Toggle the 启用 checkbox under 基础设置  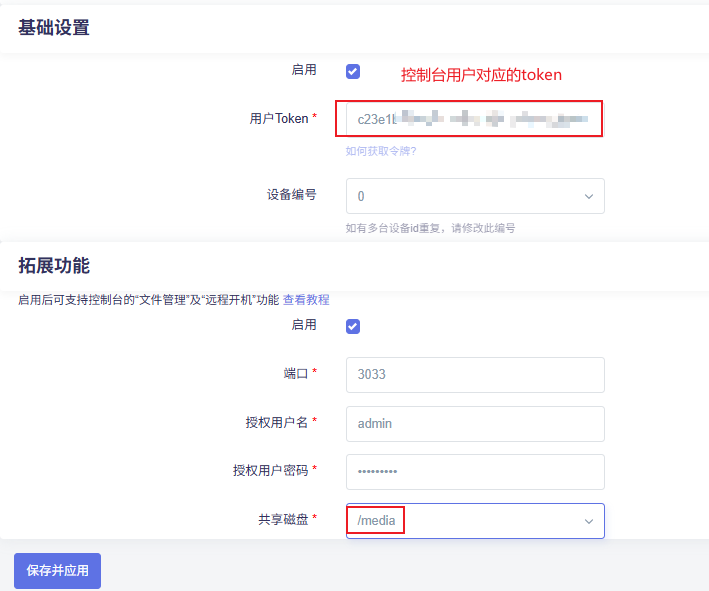click(353, 71)
